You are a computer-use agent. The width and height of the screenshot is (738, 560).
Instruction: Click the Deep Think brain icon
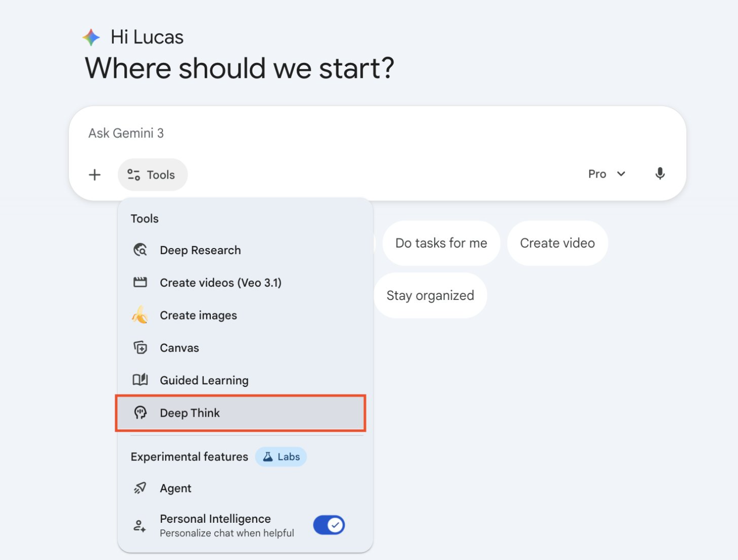pos(140,413)
